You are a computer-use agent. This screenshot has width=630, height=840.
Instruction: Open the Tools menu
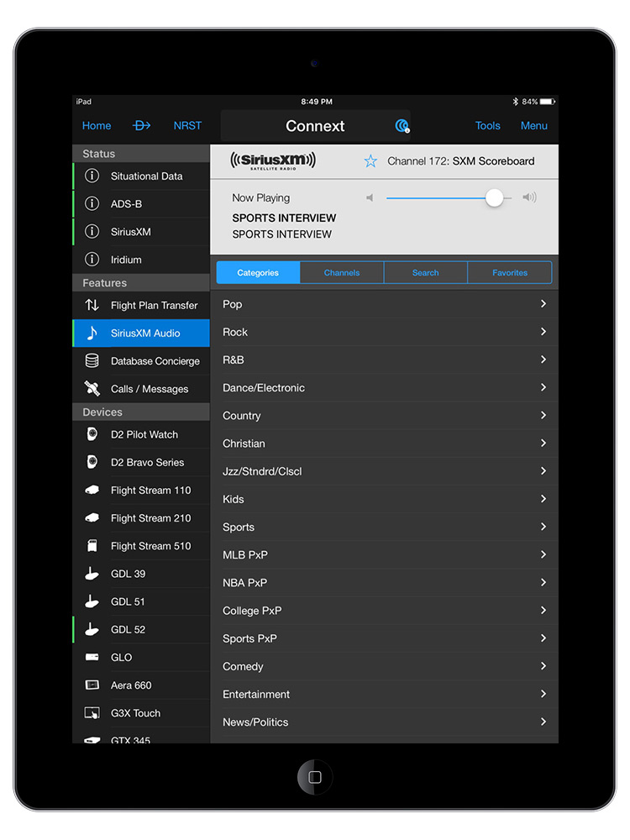coord(487,125)
